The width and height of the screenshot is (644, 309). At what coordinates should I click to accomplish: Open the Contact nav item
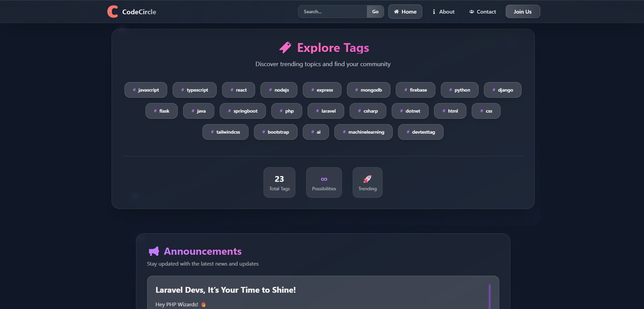pos(482,12)
